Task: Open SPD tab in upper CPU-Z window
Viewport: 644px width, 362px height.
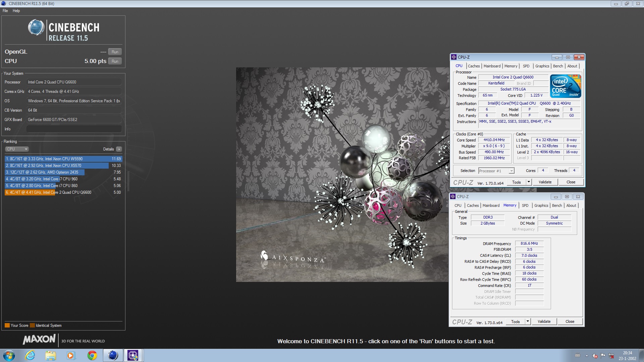Action: (526, 66)
